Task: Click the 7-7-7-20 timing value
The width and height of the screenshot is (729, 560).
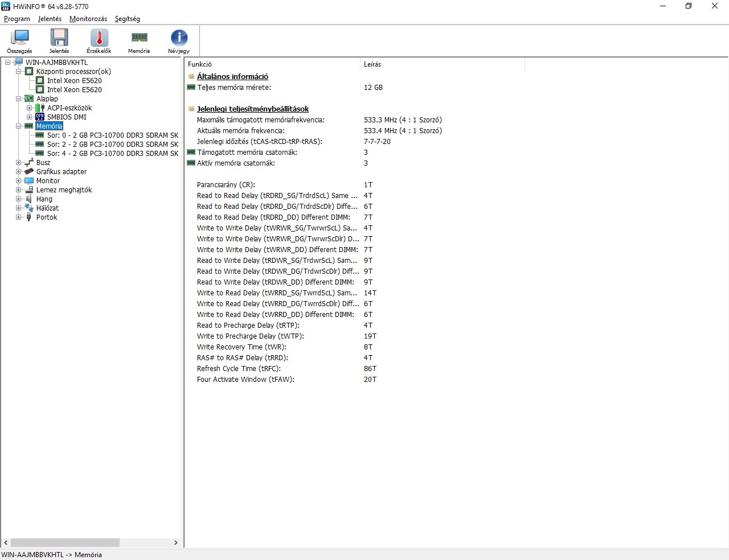Action: [x=377, y=142]
